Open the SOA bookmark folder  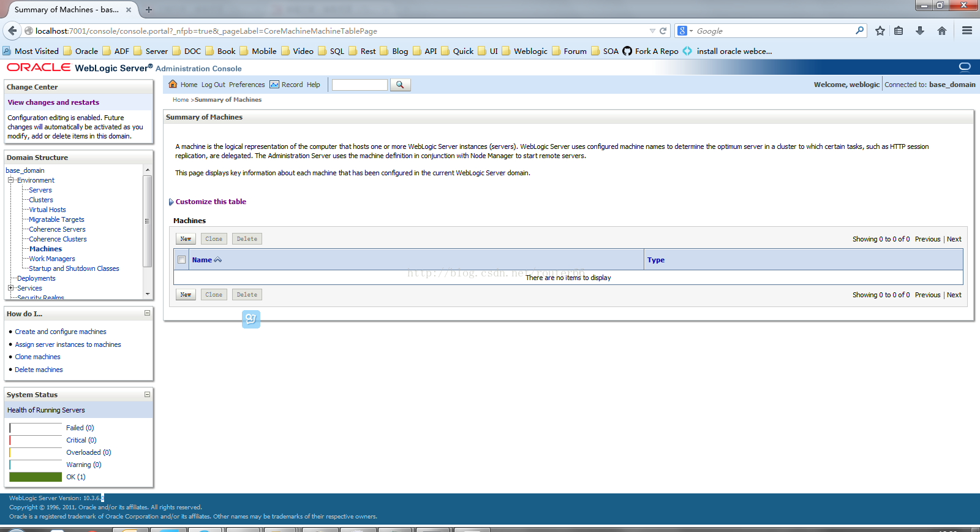click(x=605, y=51)
